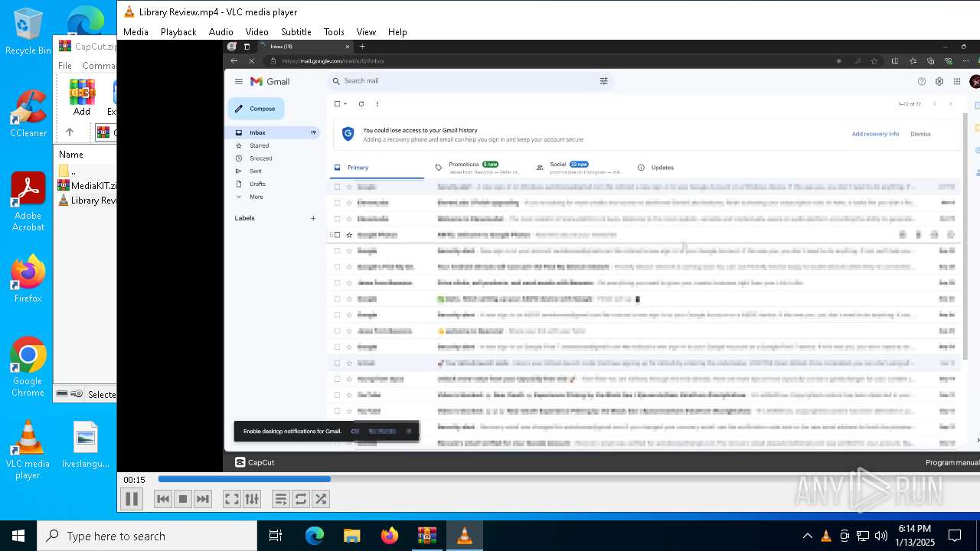The image size is (980, 551).
Task: Switch to VLC on taskbar
Action: click(464, 536)
